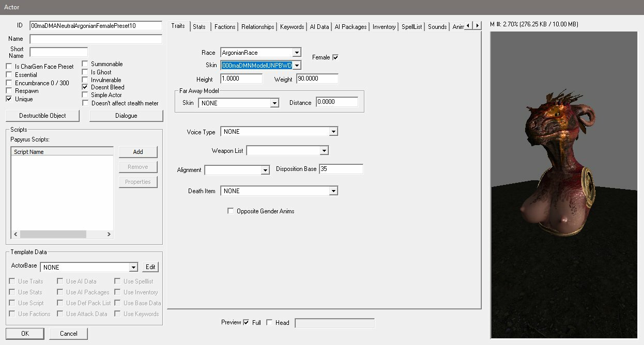Image resolution: width=644 pixels, height=345 pixels.
Task: Uncheck the Full preview checkbox
Action: coord(246,322)
